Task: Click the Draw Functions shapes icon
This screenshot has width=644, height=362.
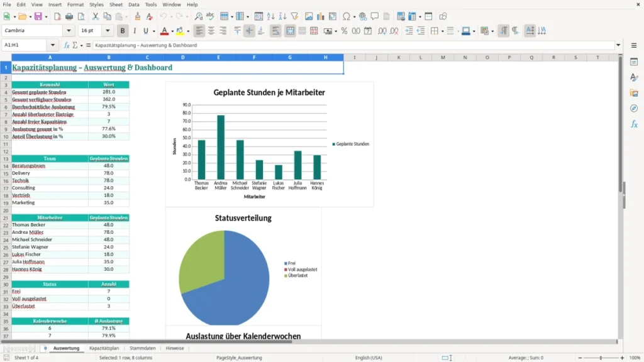Action: coord(443,16)
